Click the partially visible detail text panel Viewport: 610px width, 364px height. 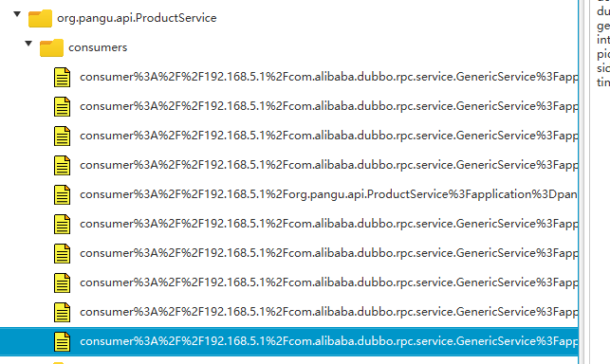click(602, 46)
